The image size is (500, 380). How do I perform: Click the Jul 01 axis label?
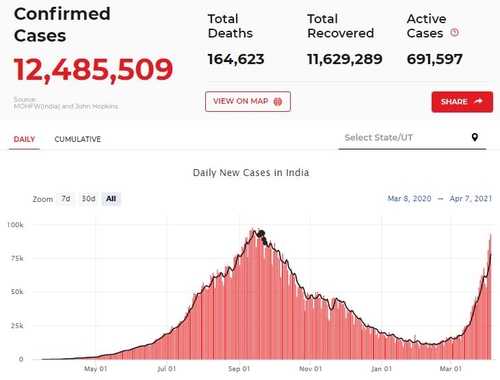coord(167,369)
